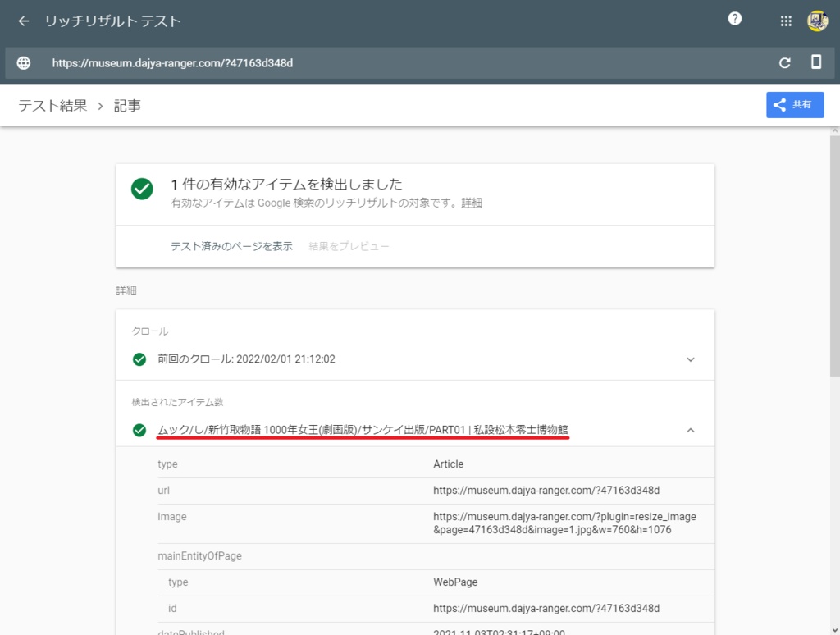Click the profile avatar icon
The width and height of the screenshot is (840, 635).
818,21
